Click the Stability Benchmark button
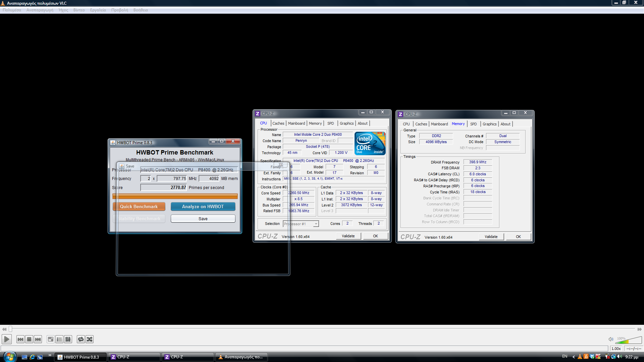644x362 pixels. 139,219
